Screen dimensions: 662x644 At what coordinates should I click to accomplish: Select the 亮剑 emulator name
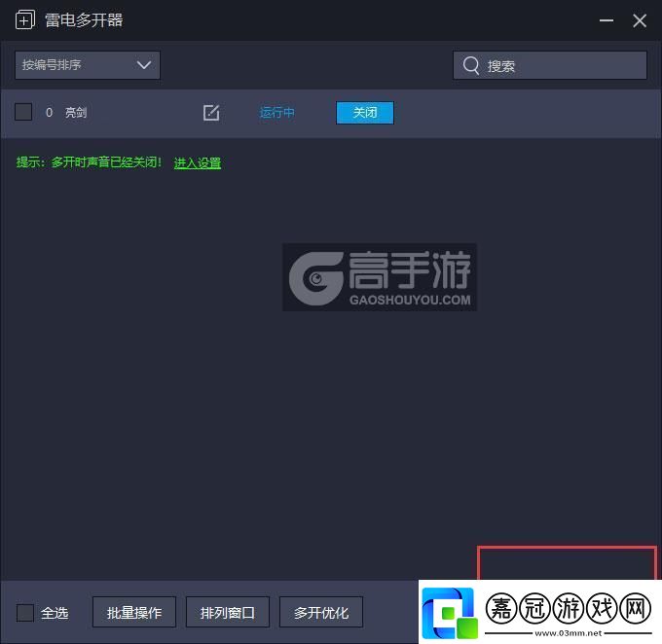click(76, 113)
